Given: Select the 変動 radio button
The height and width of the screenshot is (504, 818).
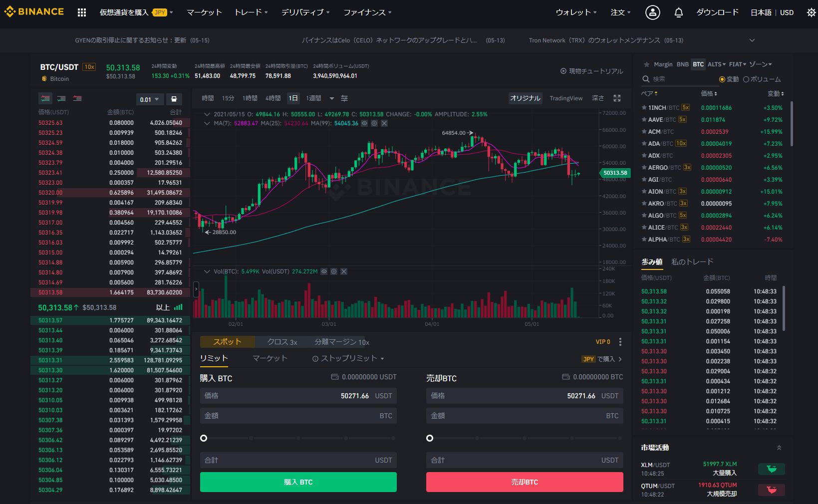Looking at the screenshot, I should click(722, 79).
